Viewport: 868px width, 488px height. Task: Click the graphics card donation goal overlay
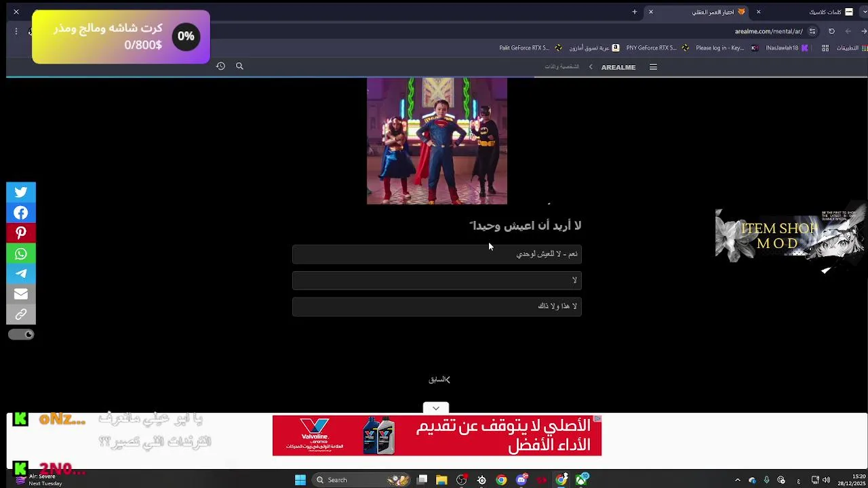point(121,37)
